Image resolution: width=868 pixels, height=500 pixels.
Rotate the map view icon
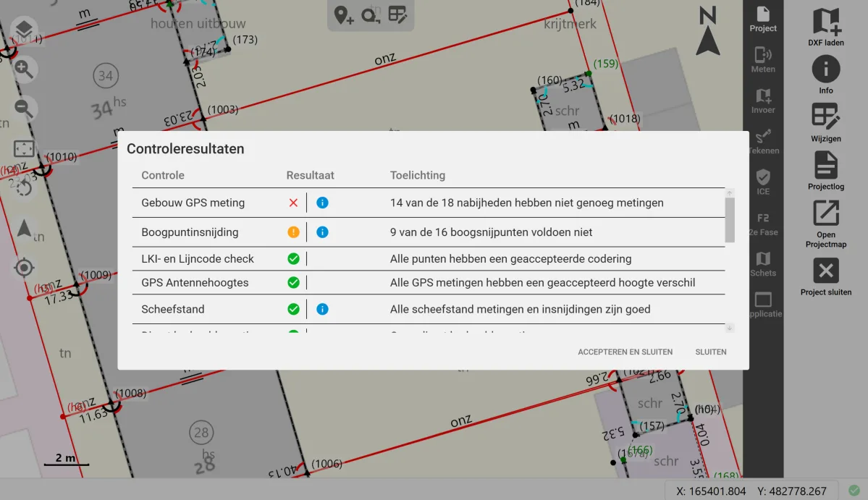coord(24,188)
